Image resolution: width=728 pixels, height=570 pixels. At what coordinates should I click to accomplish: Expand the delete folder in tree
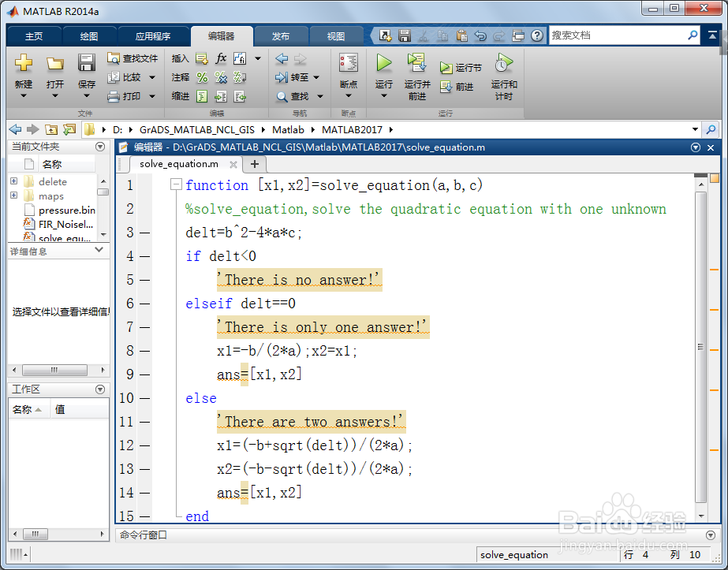[14, 181]
